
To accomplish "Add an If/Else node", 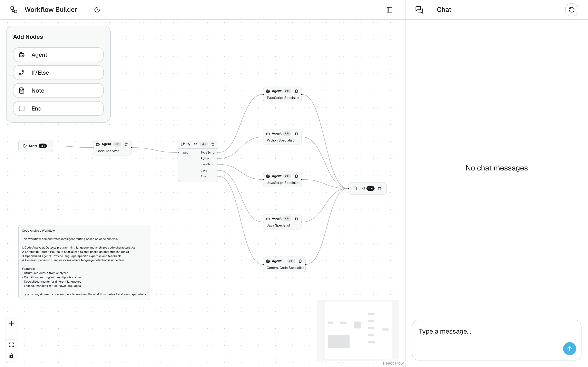I will coord(58,73).
